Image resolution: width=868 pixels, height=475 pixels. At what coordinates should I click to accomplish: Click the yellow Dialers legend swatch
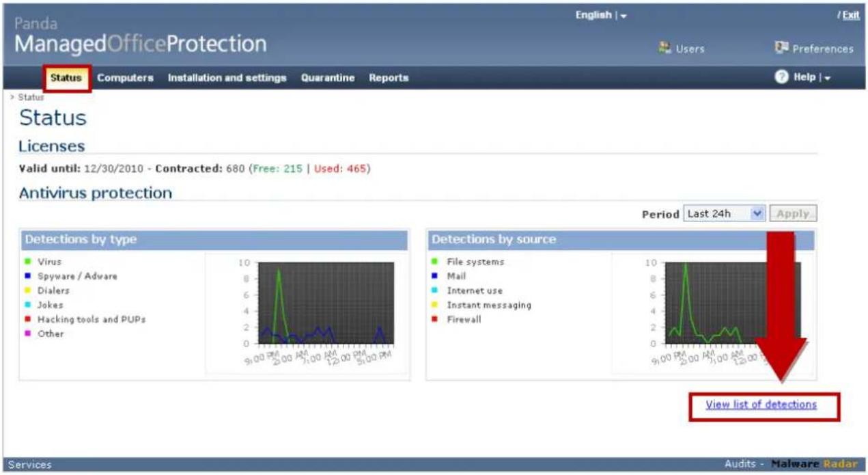pyautogui.click(x=27, y=290)
